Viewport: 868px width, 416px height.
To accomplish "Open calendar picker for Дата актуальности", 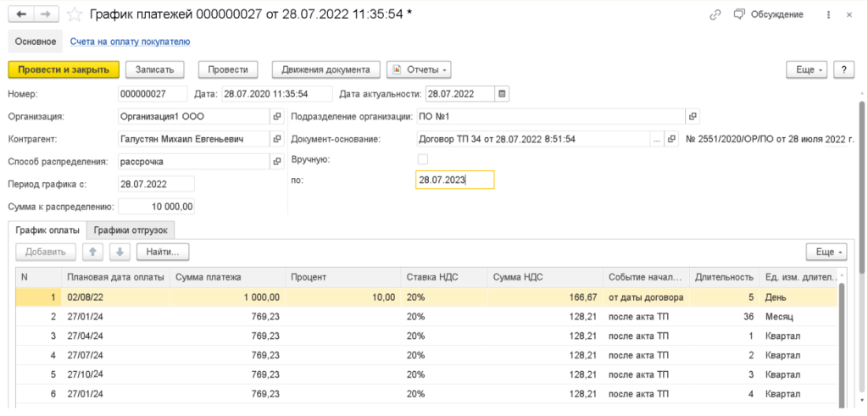I will 502,94.
